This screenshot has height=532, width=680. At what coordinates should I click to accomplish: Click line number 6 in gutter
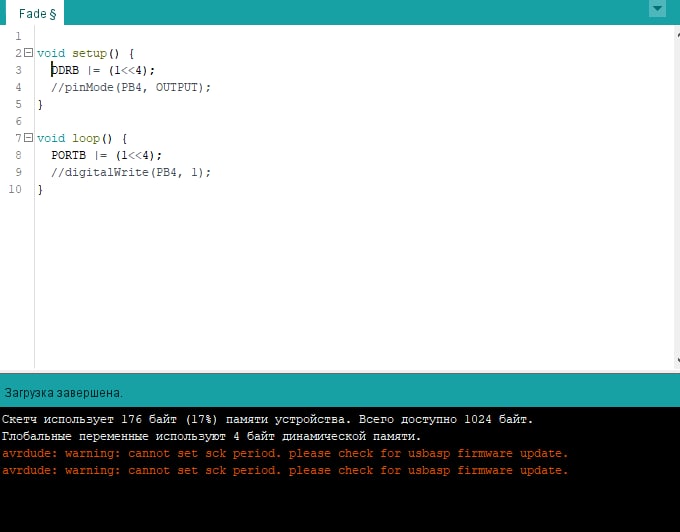coord(18,121)
